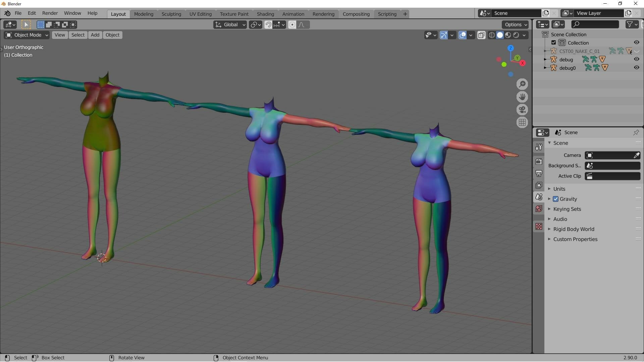Switch to the Sculpting workspace tab
644x362 pixels.
(x=171, y=14)
